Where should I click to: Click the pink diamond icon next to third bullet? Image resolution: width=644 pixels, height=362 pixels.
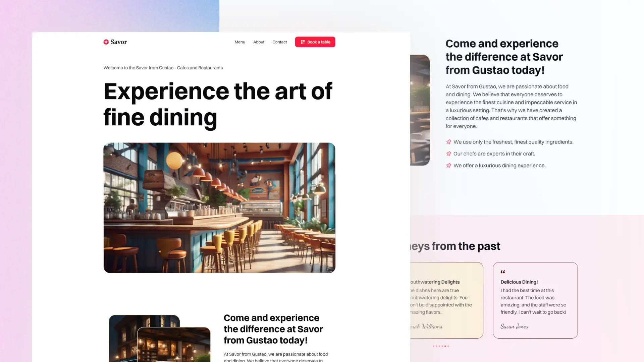pos(448,165)
